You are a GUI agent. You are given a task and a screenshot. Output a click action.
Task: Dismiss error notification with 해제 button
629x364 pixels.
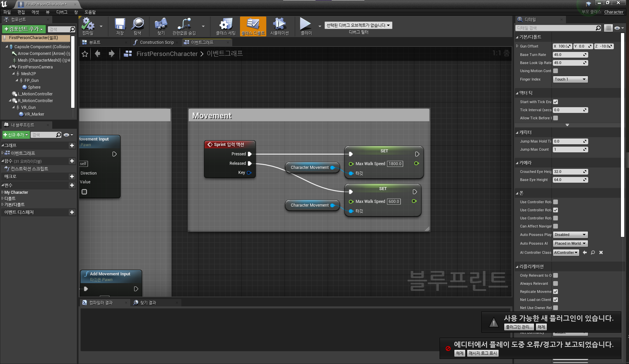(460, 353)
